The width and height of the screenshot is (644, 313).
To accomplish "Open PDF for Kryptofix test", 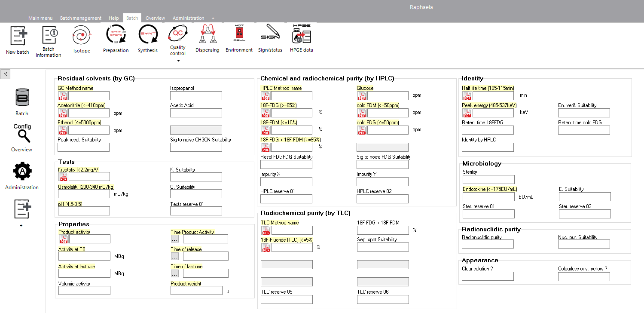I will point(63,176).
